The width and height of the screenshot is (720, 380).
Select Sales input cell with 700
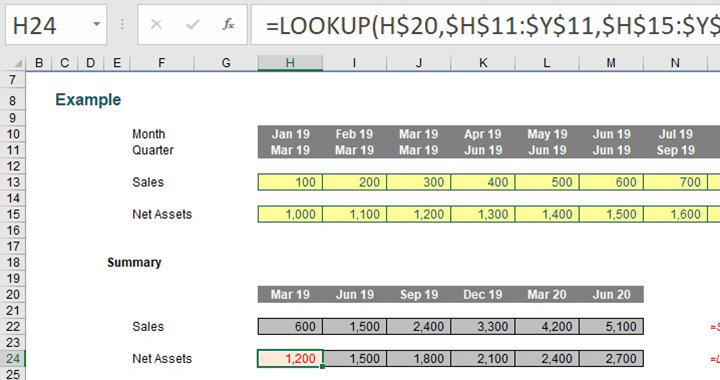coord(676,182)
